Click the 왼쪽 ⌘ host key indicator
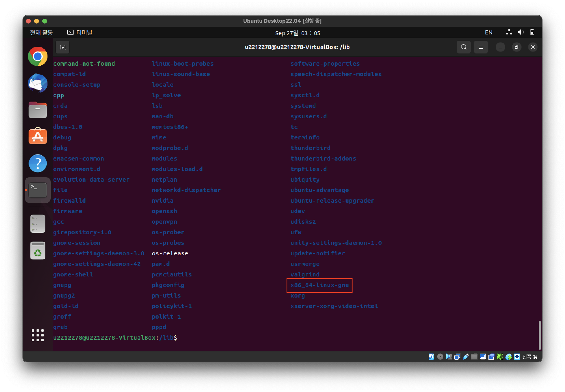Viewport: 565px width, 392px height. click(530, 357)
